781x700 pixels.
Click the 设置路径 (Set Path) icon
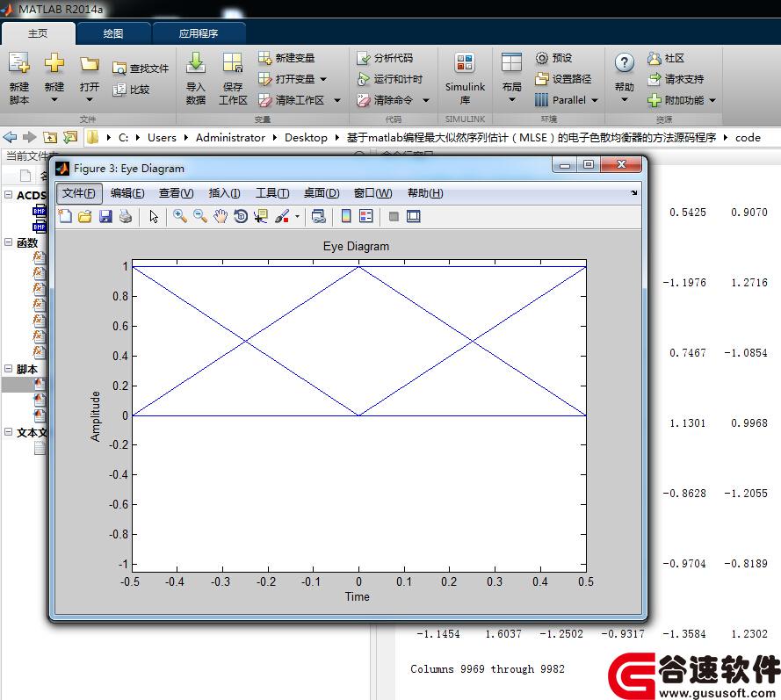pos(541,79)
